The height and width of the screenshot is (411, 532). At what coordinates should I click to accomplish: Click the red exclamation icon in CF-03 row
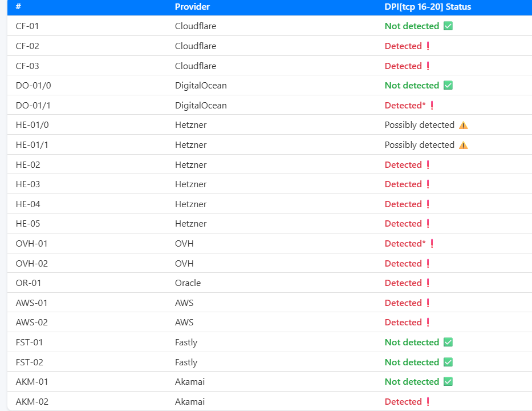coord(428,66)
